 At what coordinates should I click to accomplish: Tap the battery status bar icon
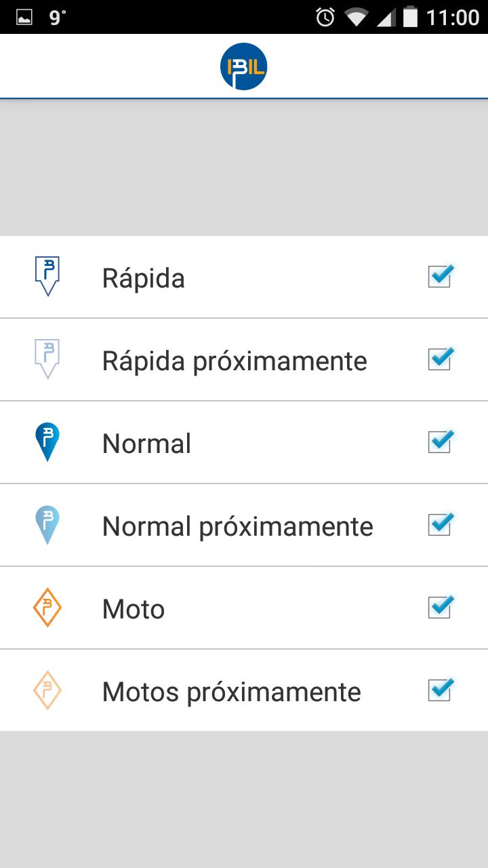[410, 17]
